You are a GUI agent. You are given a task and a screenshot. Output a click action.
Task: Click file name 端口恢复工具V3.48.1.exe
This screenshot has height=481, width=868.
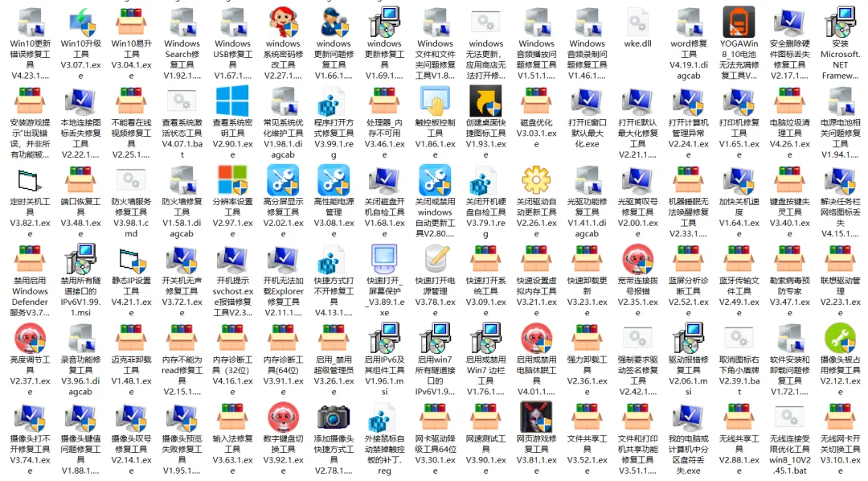[x=81, y=218]
